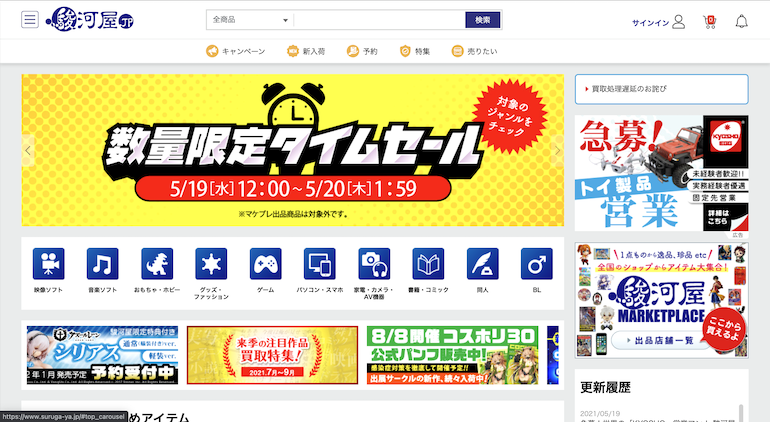Click the サインイン link
The height and width of the screenshot is (422, 770).
[650, 23]
